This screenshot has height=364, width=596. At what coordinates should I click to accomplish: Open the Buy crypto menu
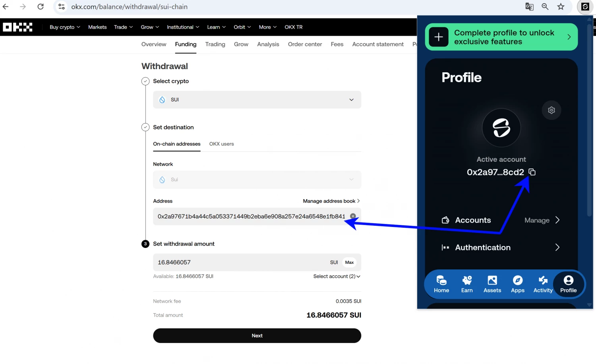tap(65, 27)
